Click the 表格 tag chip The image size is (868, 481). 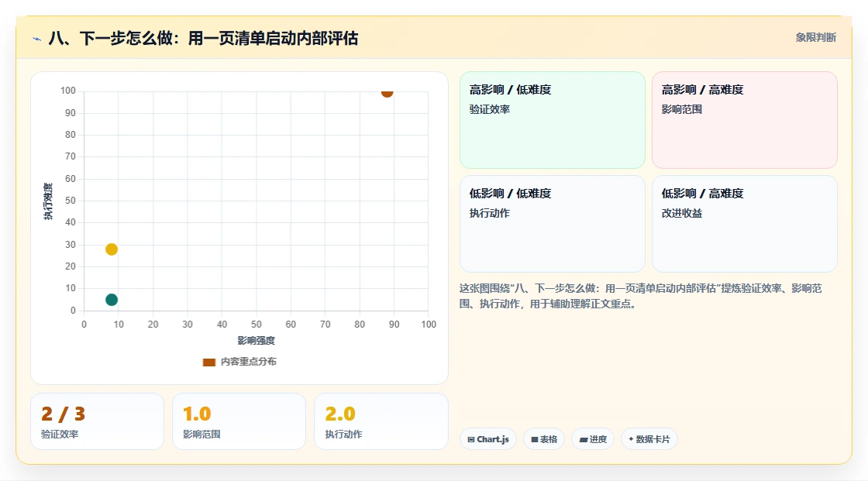tap(544, 439)
